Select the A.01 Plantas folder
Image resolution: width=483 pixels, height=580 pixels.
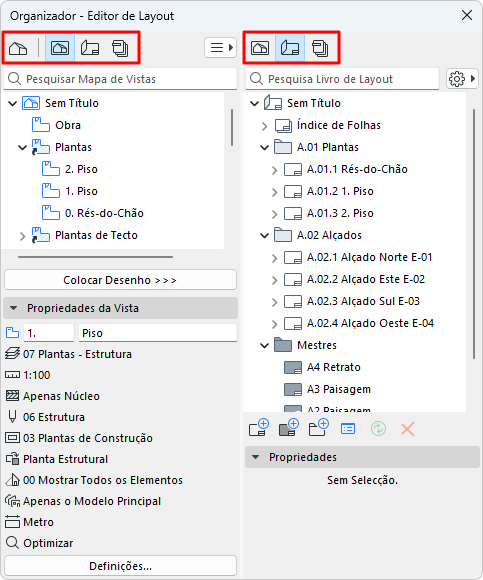coord(316,147)
